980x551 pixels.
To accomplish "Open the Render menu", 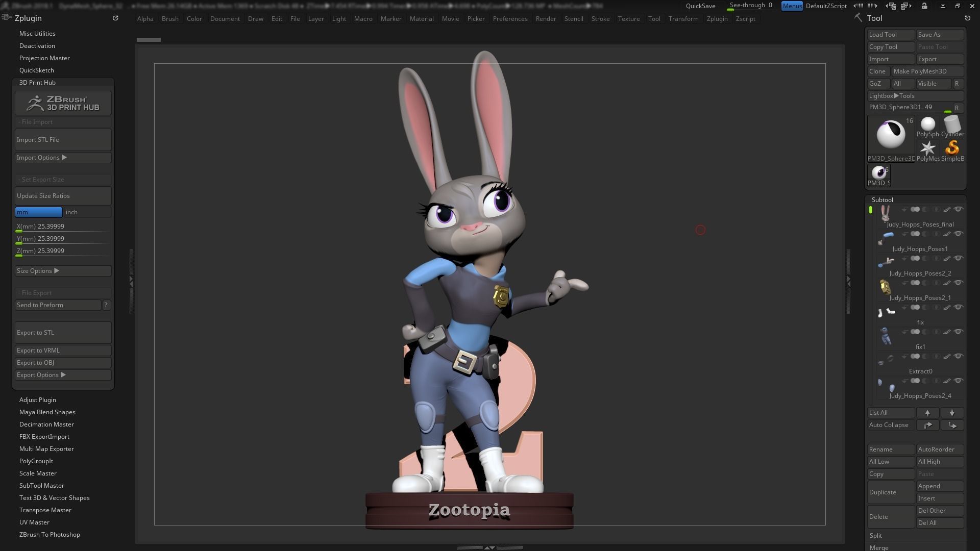I will click(x=546, y=19).
